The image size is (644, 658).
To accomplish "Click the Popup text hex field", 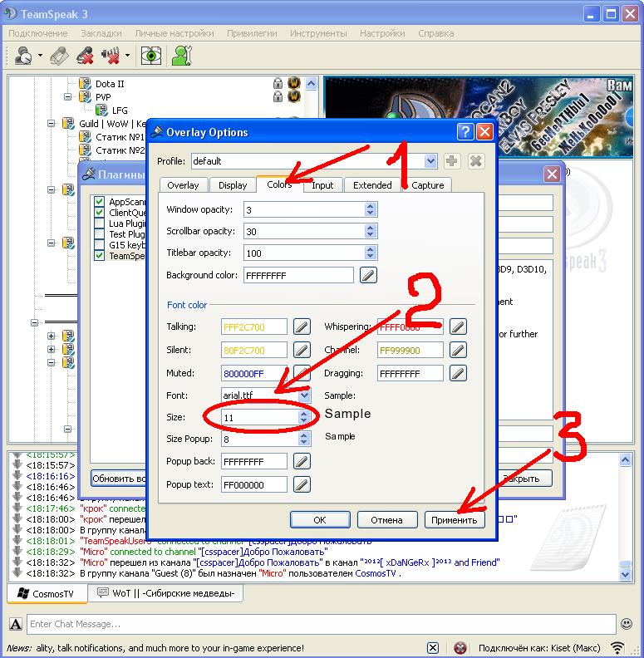I will (254, 484).
